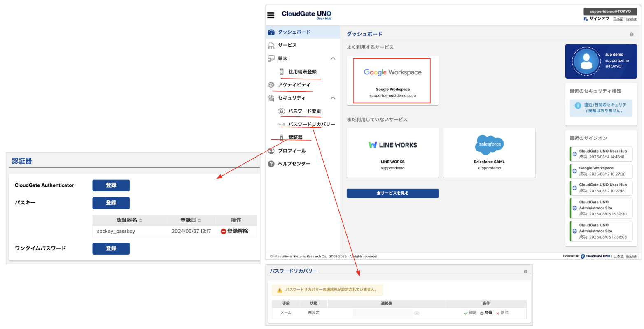Image resolution: width=644 pixels, height=329 pixels.
Task: Click 登録 for CloudGate Authenticator
Action: click(x=111, y=185)
